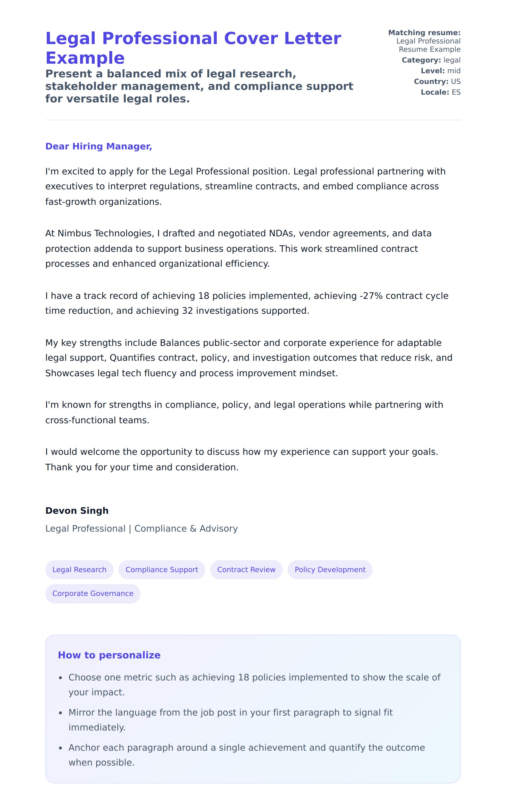Select the Compliance Support skill tag
Image resolution: width=506 pixels, height=812 pixels.
tap(162, 570)
